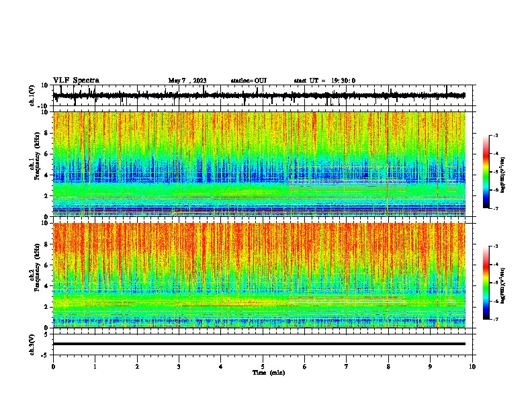Click the '7' tick on the Time axis

(347, 367)
